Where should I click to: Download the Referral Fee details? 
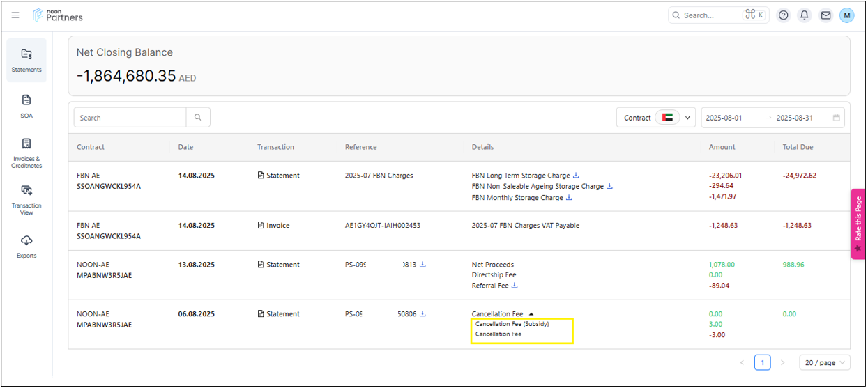tap(515, 286)
